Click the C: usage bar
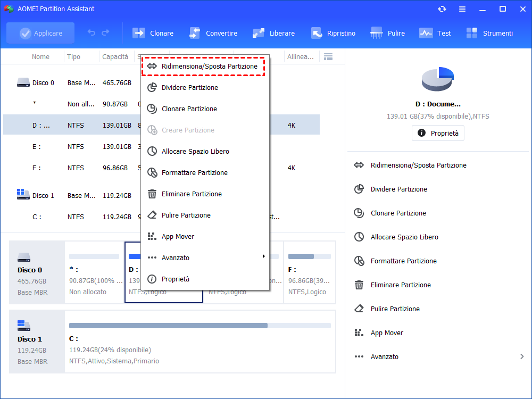 (x=200, y=326)
